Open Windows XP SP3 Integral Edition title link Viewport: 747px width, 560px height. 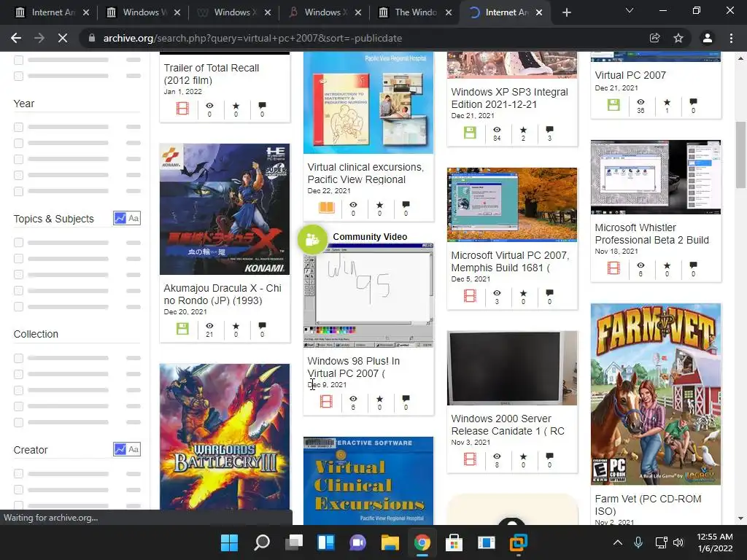510,98
